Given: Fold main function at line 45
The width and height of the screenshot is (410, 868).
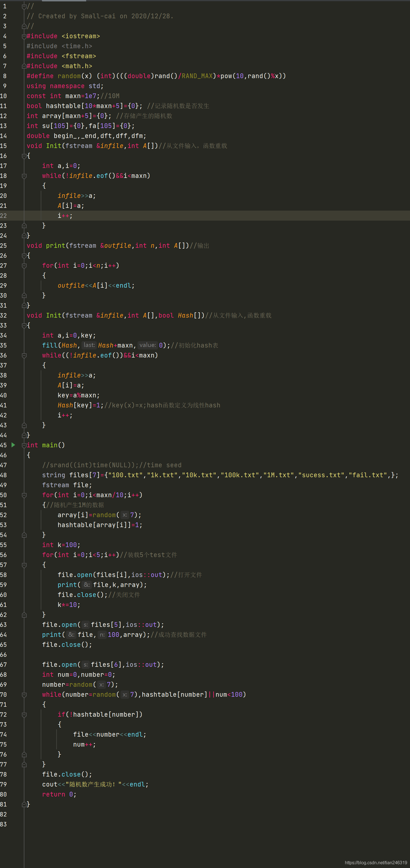Looking at the screenshot, I should 24,445.
